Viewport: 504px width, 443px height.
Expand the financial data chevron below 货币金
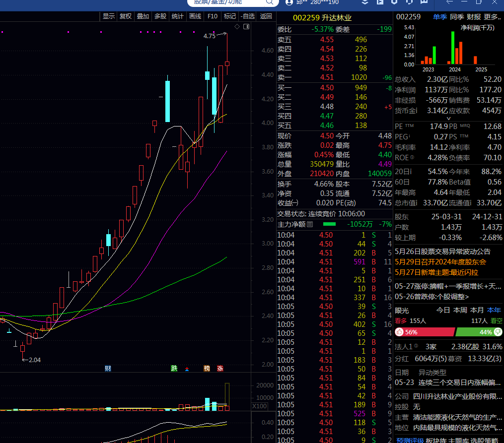click(449, 119)
